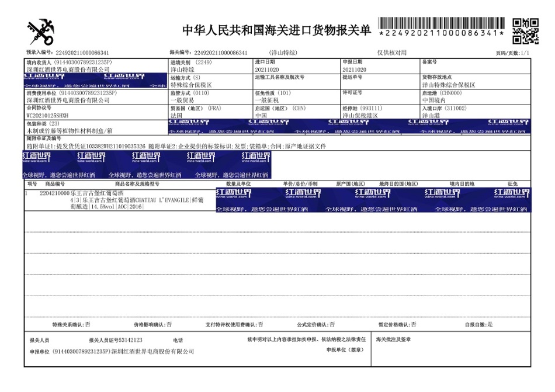Select the 进口日期 value 20211020
The height and width of the screenshot is (392, 555).
[267, 70]
